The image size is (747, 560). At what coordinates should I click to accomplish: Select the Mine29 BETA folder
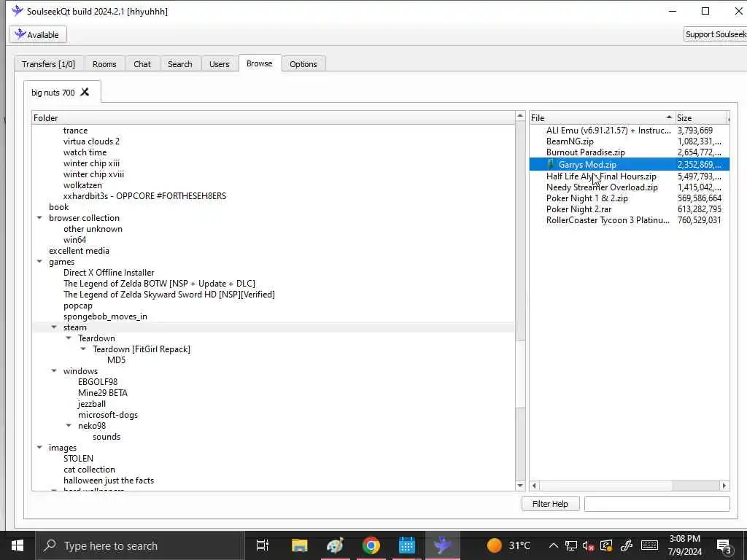[102, 393]
